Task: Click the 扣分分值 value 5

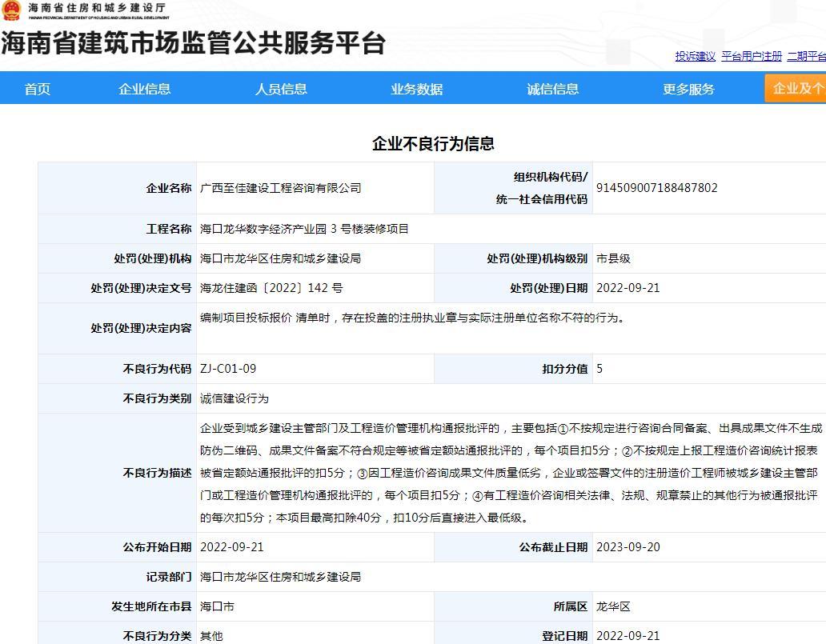Action: [x=599, y=369]
